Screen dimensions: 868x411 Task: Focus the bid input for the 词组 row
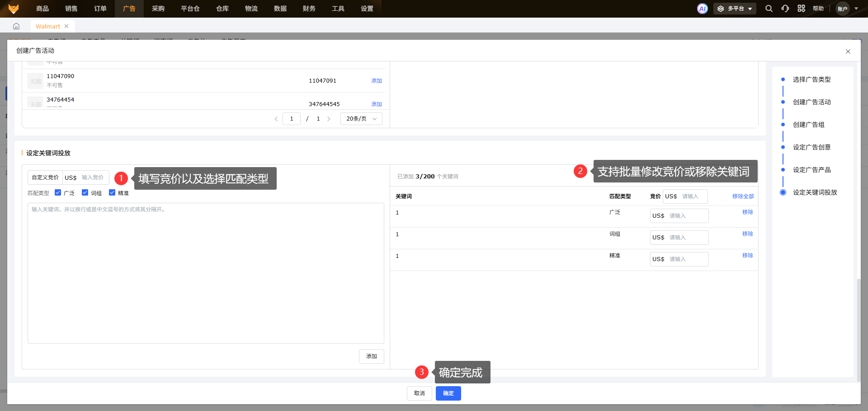point(679,238)
